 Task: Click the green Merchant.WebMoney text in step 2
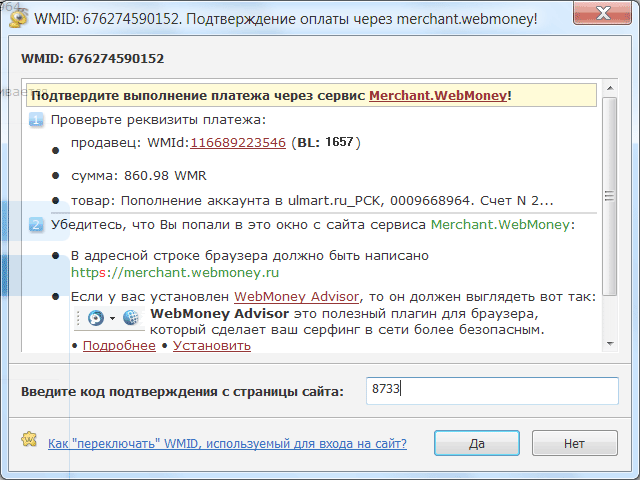500,225
